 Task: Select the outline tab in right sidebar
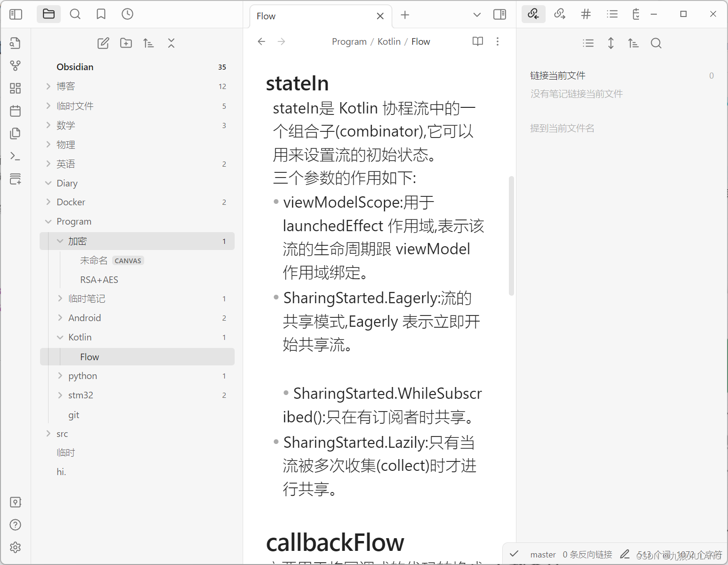pos(612,14)
